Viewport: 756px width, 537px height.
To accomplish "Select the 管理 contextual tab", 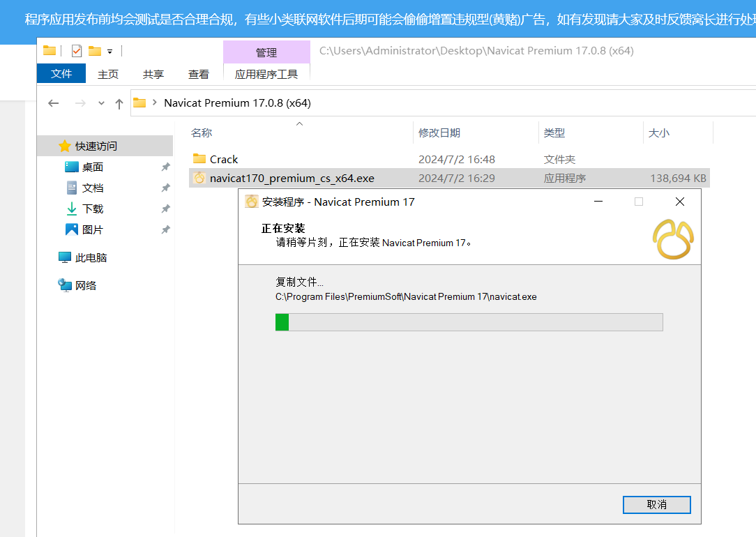I will tap(266, 52).
